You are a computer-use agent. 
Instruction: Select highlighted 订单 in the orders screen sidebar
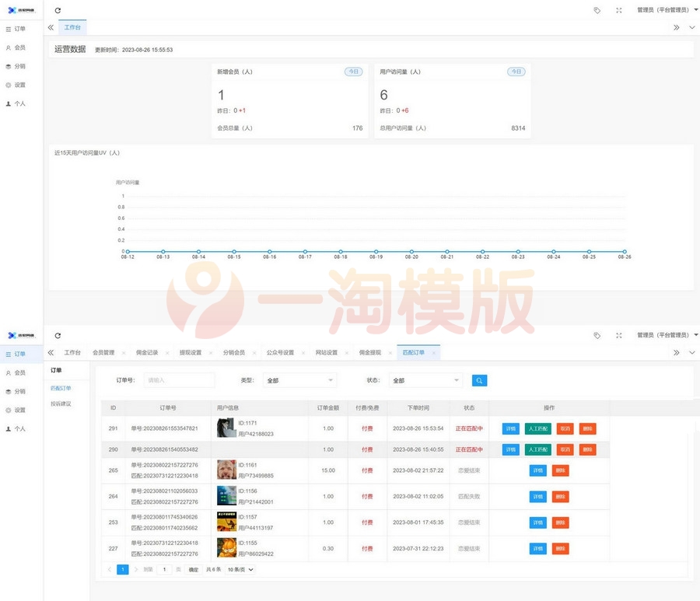click(x=21, y=354)
